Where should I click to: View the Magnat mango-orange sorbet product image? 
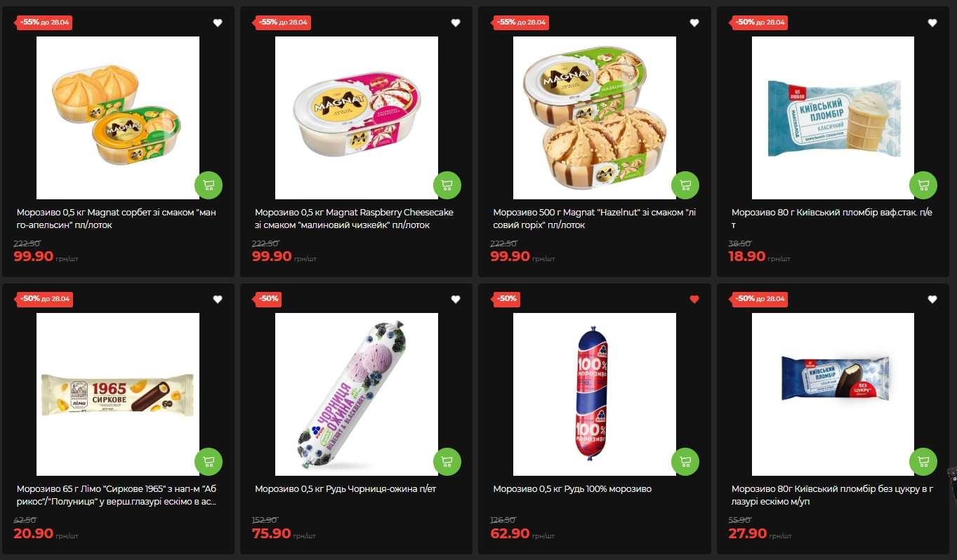pos(118,118)
